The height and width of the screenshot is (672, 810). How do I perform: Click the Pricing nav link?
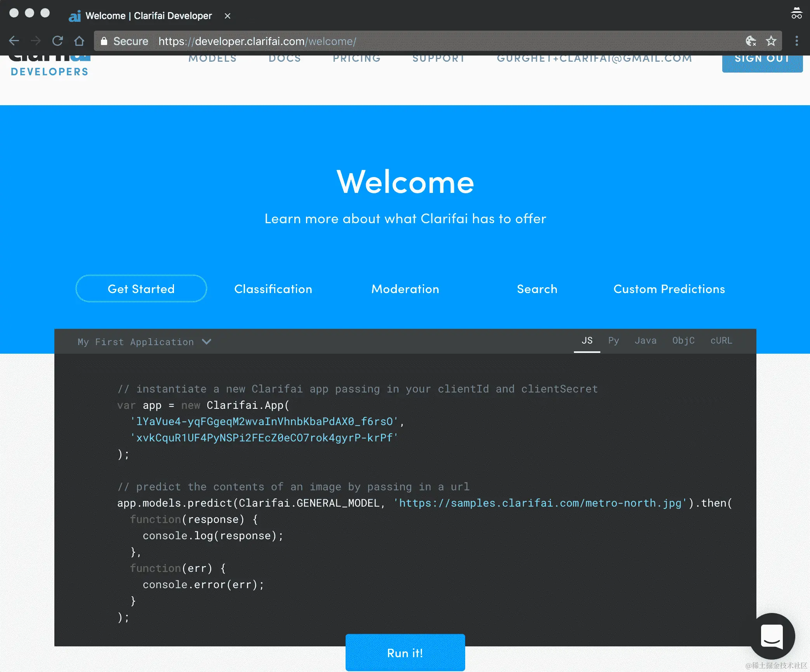click(356, 59)
